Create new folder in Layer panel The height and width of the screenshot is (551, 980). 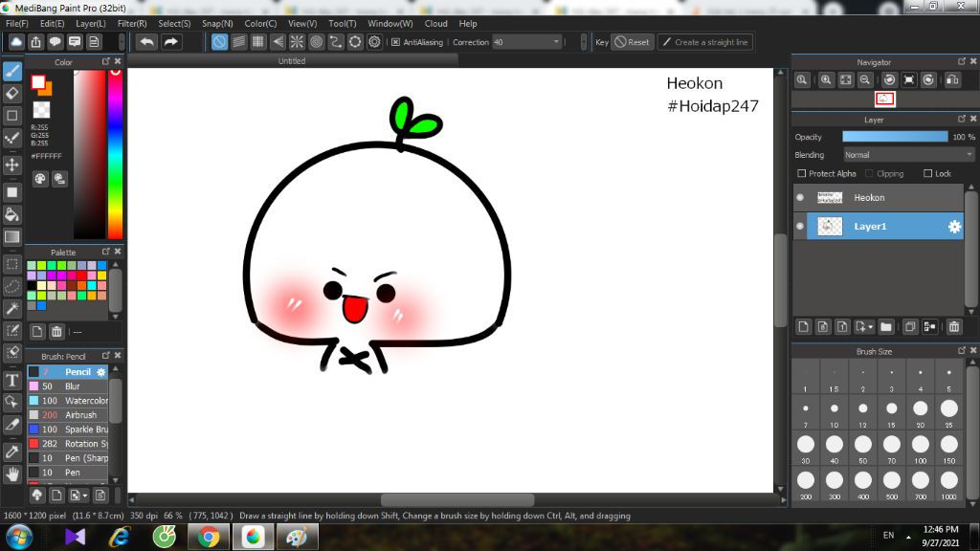coord(885,327)
